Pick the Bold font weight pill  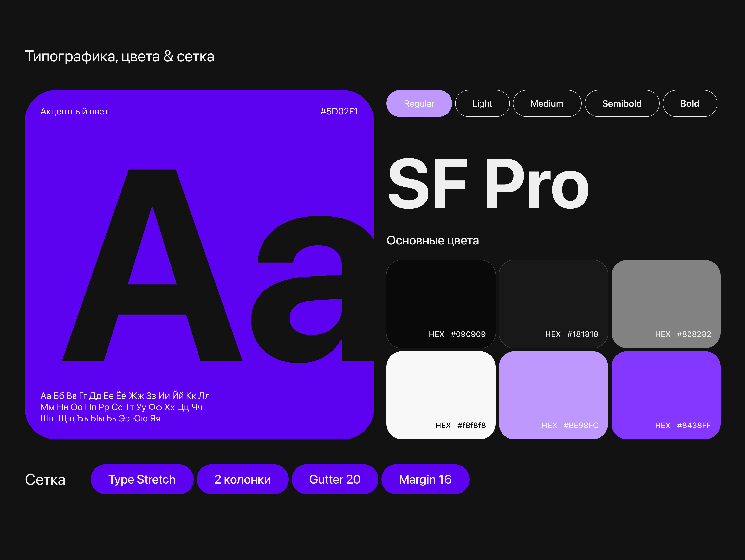[x=690, y=103]
